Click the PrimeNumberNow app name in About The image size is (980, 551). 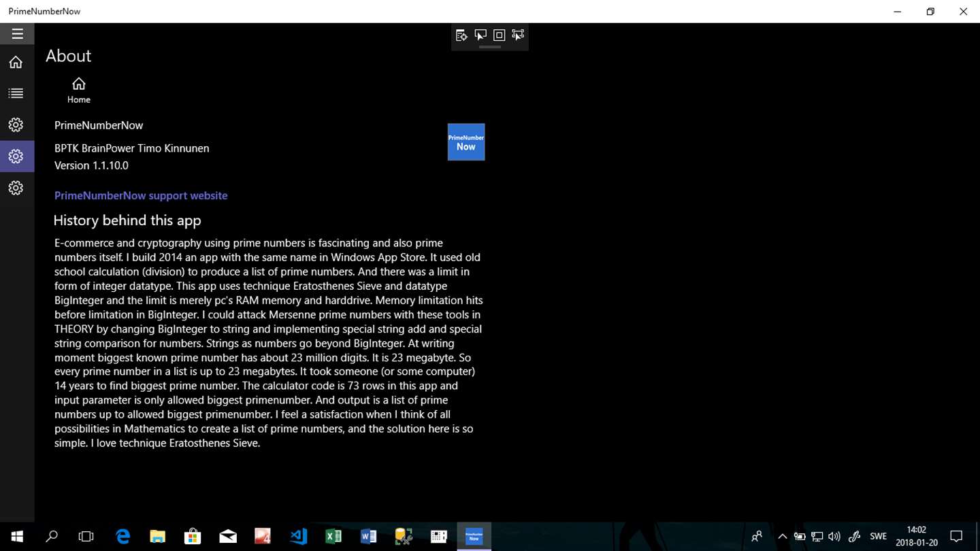point(99,125)
